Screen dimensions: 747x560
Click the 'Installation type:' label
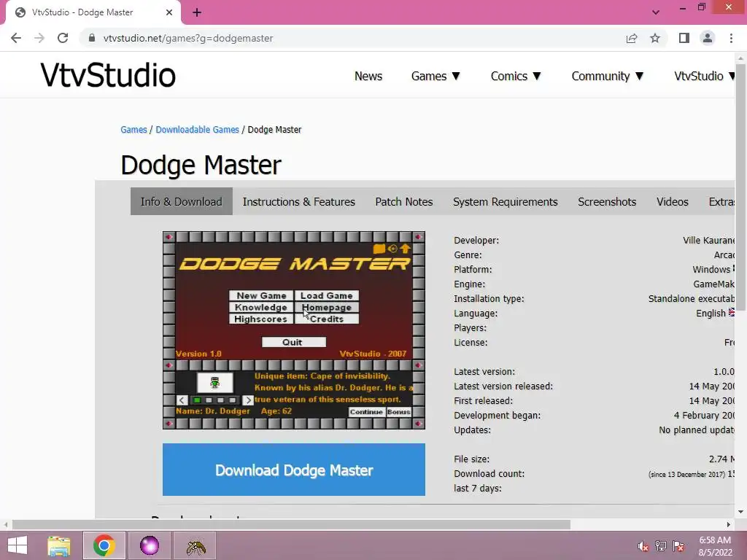[x=489, y=298]
